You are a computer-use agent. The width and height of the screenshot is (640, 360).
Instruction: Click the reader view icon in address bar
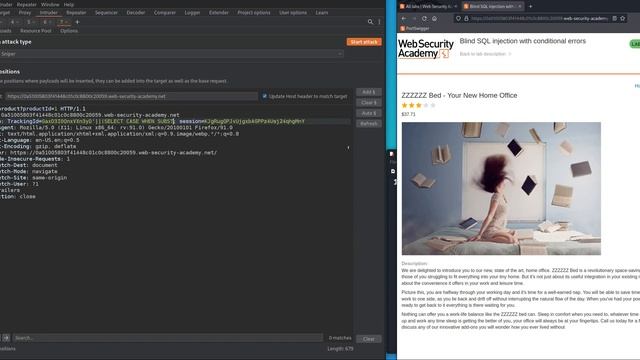[x=614, y=18]
